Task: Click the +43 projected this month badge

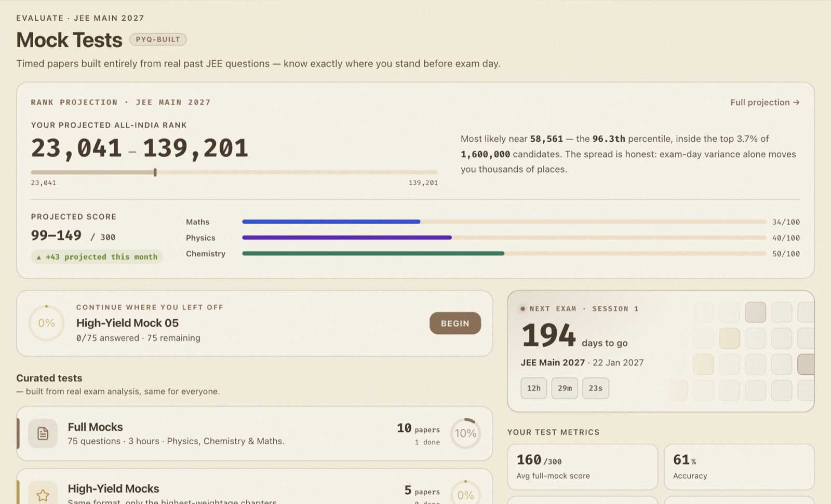Action: click(x=97, y=257)
